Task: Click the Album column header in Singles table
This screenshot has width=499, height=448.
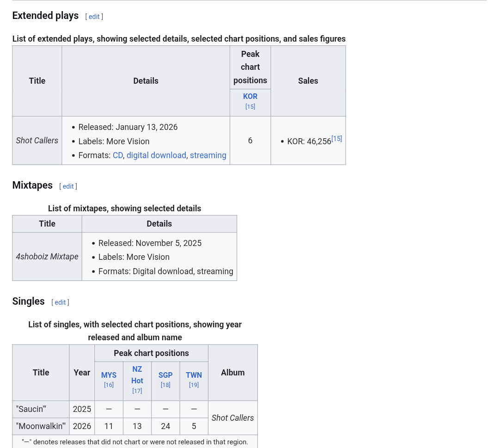Action: [232, 373]
